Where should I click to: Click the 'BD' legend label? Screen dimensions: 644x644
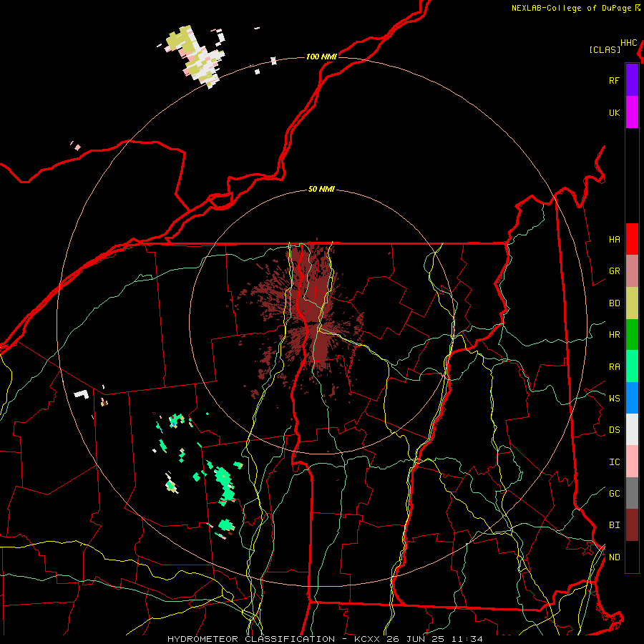click(x=614, y=303)
